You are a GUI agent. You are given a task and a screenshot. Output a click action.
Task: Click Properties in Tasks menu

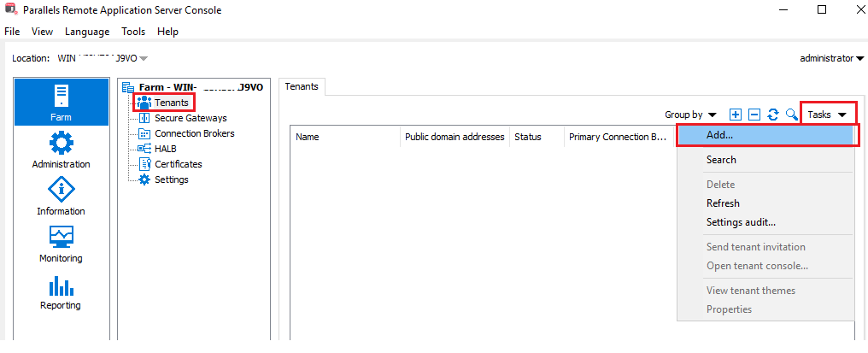pyautogui.click(x=765, y=309)
